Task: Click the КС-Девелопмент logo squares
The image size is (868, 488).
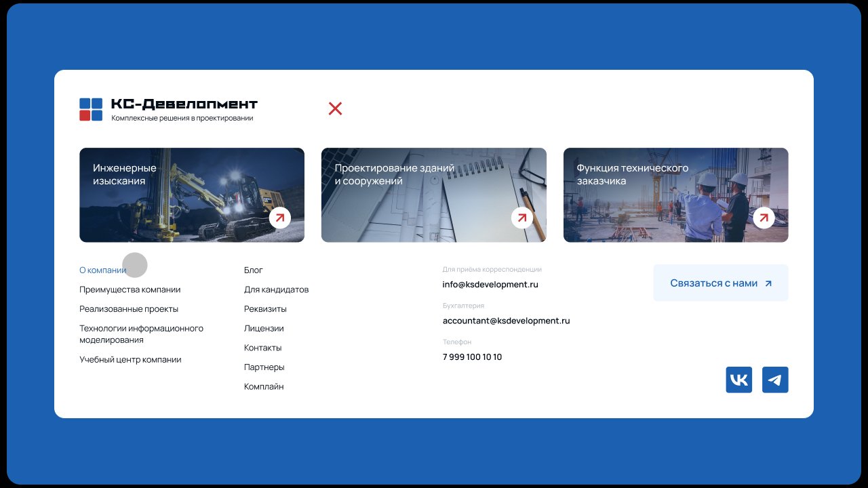Action: (91, 109)
